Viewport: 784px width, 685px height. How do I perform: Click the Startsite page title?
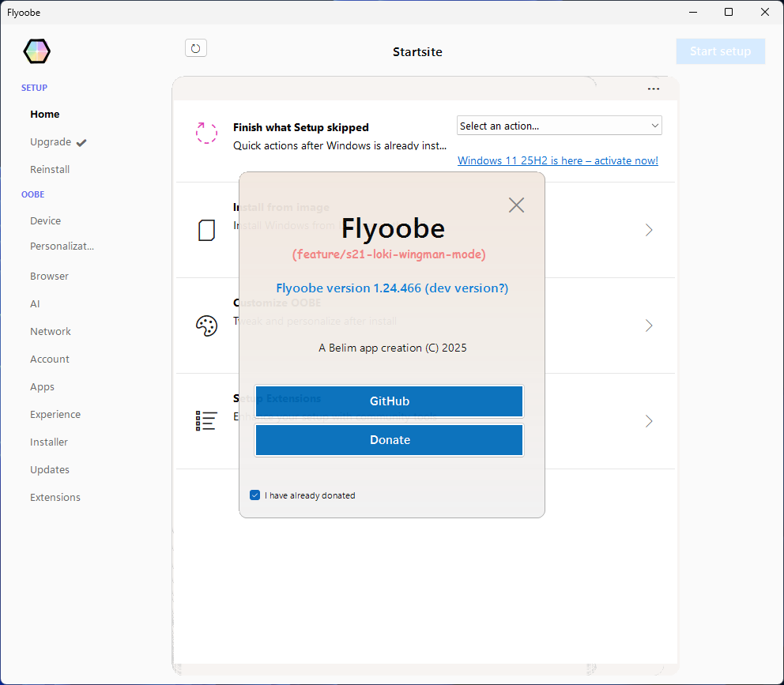click(x=417, y=52)
